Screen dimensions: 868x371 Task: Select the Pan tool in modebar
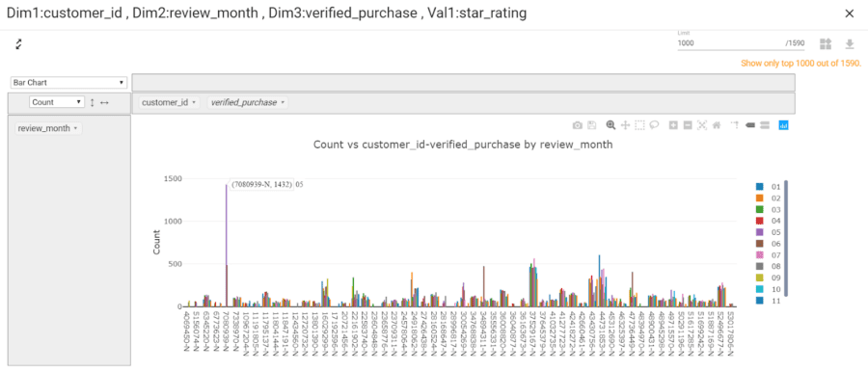coord(626,125)
